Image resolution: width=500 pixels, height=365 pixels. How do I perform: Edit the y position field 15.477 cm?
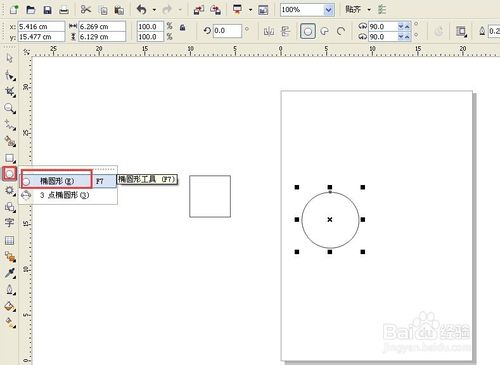click(x=41, y=37)
